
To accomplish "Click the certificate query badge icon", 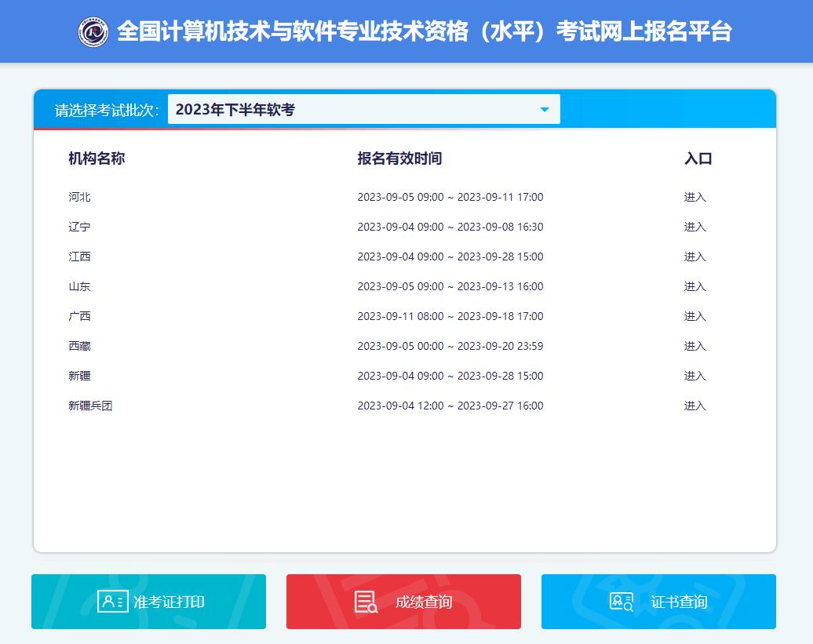I will (x=621, y=602).
